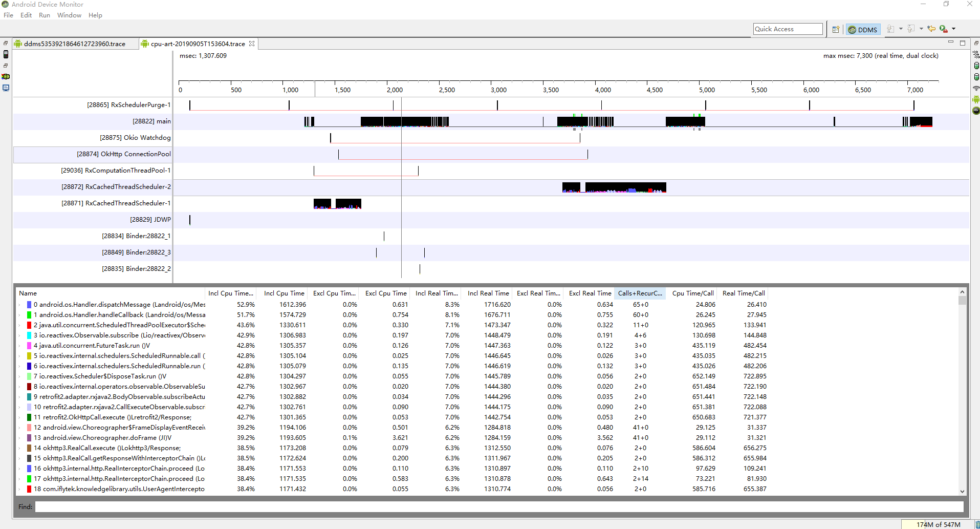Sort by the Incl Real Time column header
Viewport: 980px width, 529px height.
488,293
